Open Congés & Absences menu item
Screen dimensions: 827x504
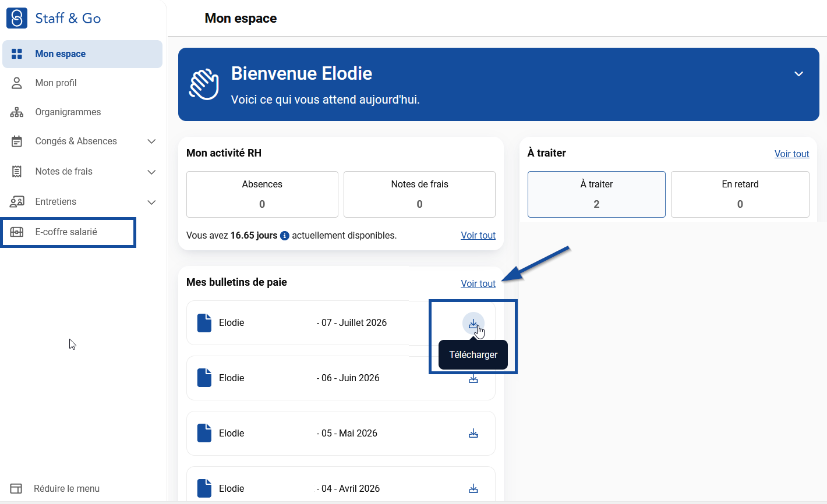(x=82, y=141)
